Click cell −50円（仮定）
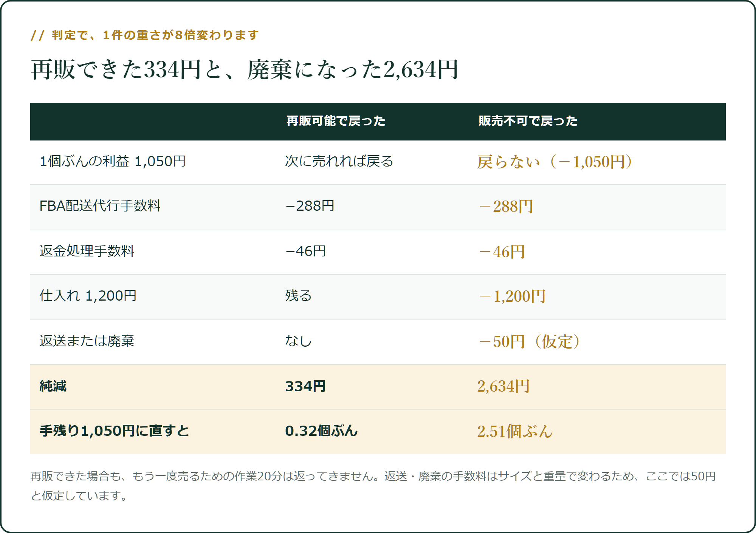Image resolution: width=756 pixels, height=534 pixels. click(x=529, y=342)
